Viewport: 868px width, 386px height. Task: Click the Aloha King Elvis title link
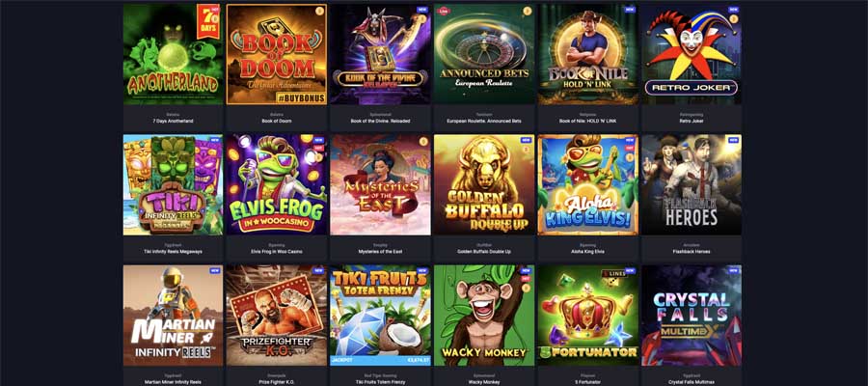[x=587, y=252]
